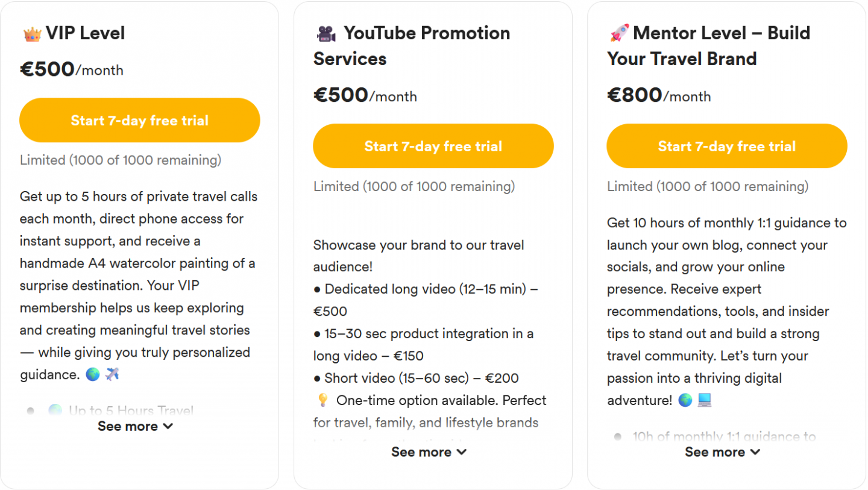Click the laptop emoji in Mentor description
This screenshot has height=490, width=868.
(705, 401)
